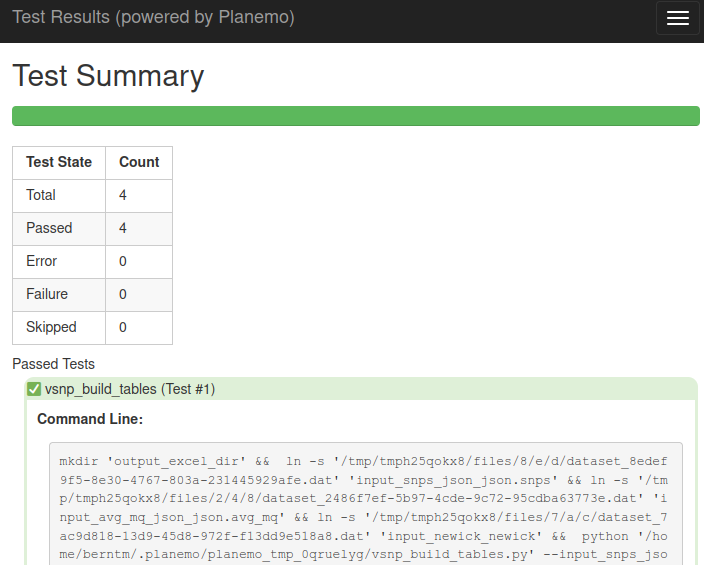The image size is (704, 565).
Task: Open the hamburger navigation menu
Action: 678,18
